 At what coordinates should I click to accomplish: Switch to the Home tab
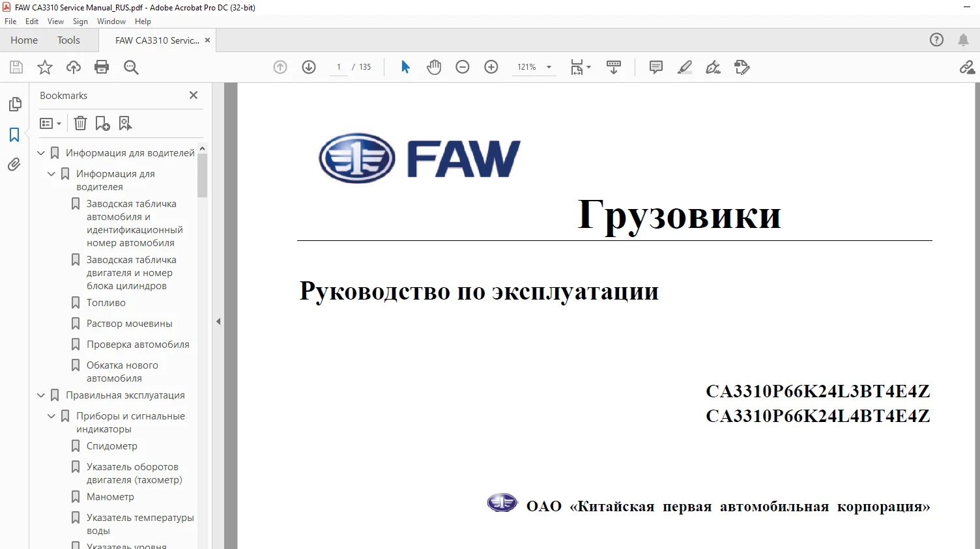click(24, 40)
